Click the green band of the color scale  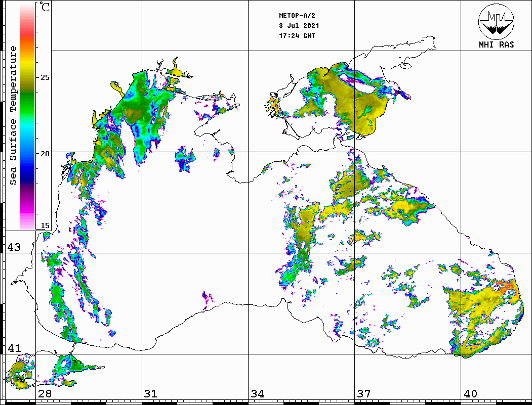[x=27, y=105]
